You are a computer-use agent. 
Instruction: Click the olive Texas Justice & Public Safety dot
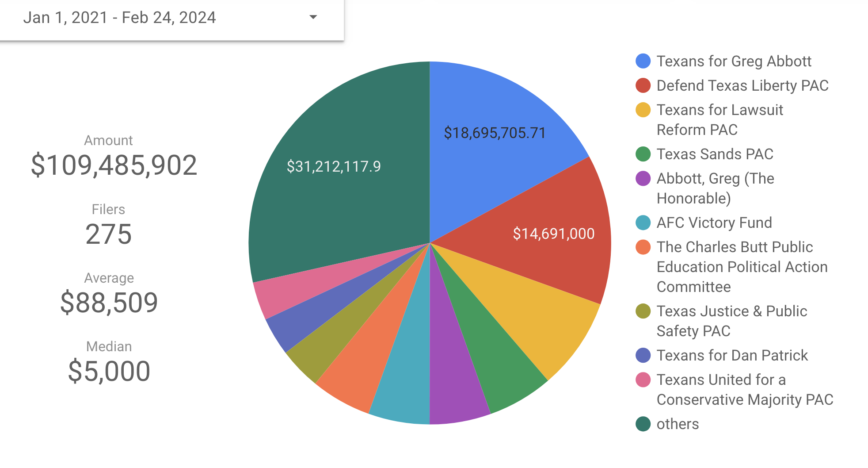pos(643,311)
